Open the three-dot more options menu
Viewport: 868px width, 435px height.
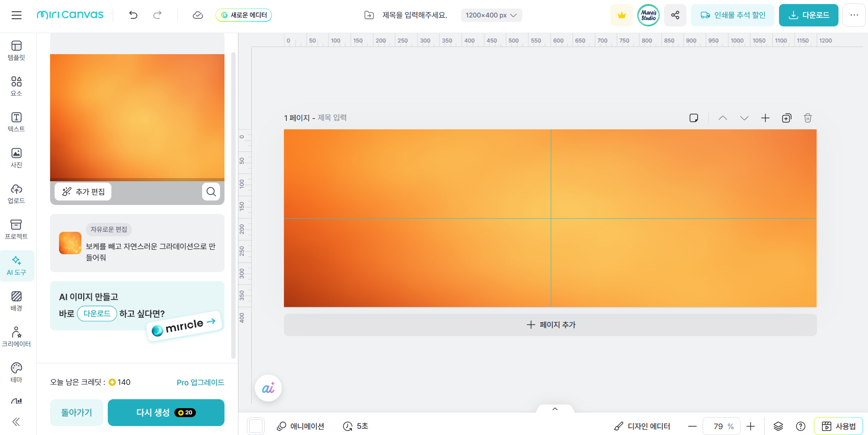(854, 15)
